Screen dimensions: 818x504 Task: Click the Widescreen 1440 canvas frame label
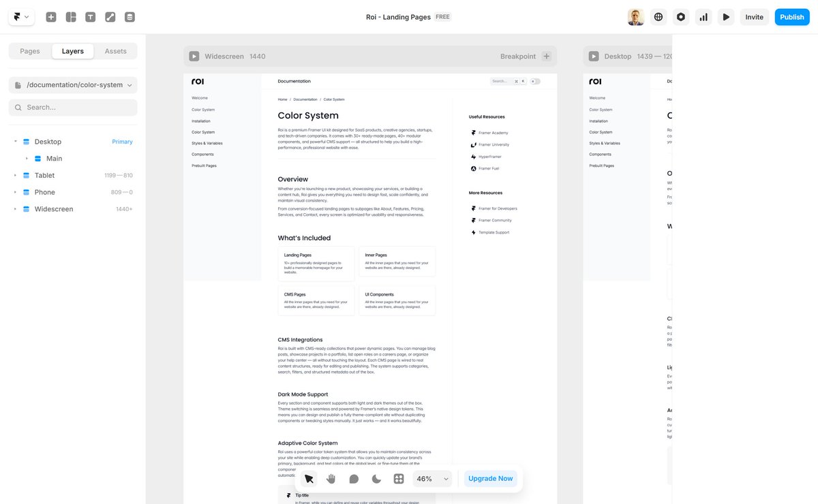[x=235, y=57]
